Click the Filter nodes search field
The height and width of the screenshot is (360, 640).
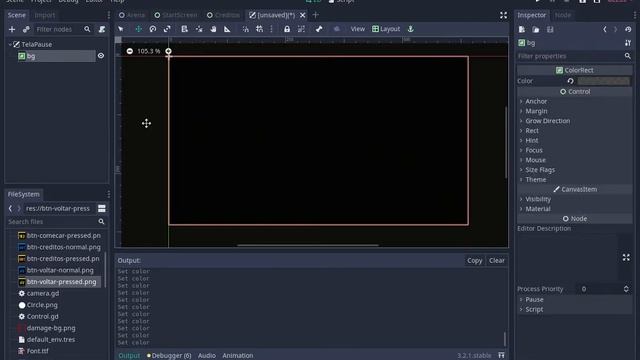[63, 29]
